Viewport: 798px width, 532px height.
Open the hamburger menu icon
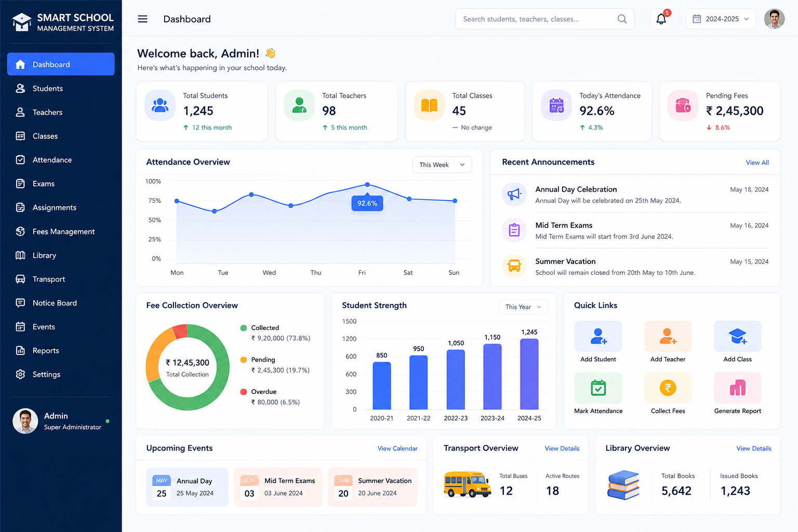point(142,19)
